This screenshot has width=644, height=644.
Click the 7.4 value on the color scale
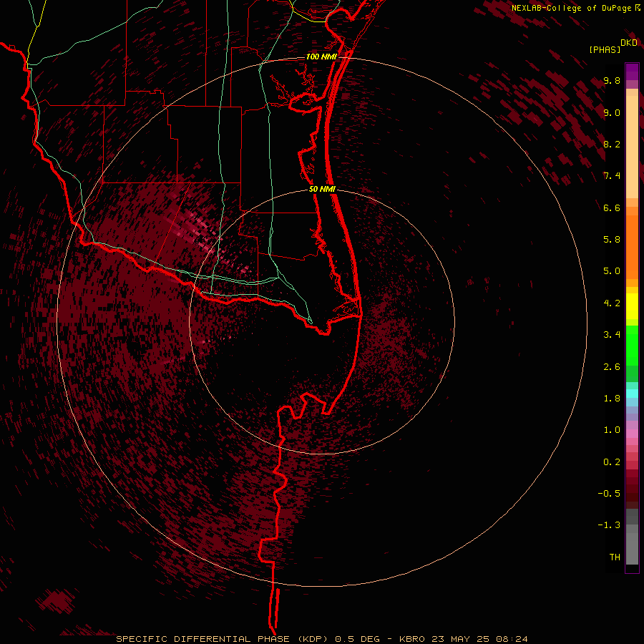pyautogui.click(x=612, y=176)
